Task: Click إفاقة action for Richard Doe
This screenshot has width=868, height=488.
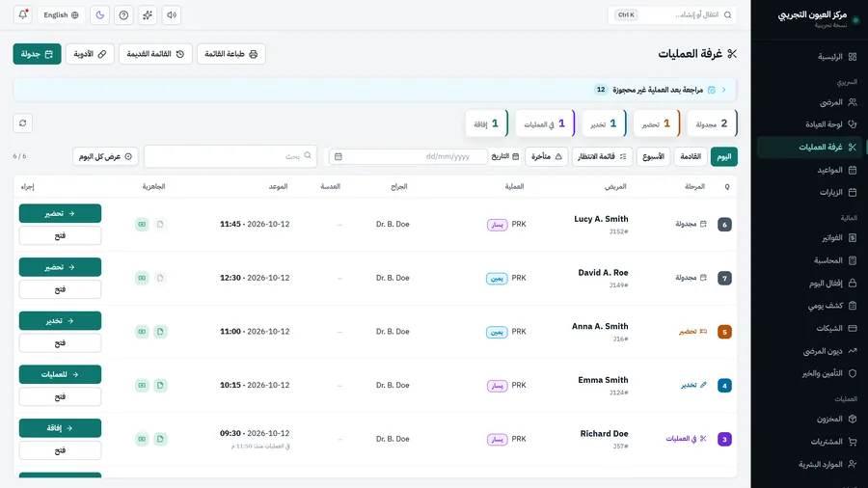Action: coord(60,427)
